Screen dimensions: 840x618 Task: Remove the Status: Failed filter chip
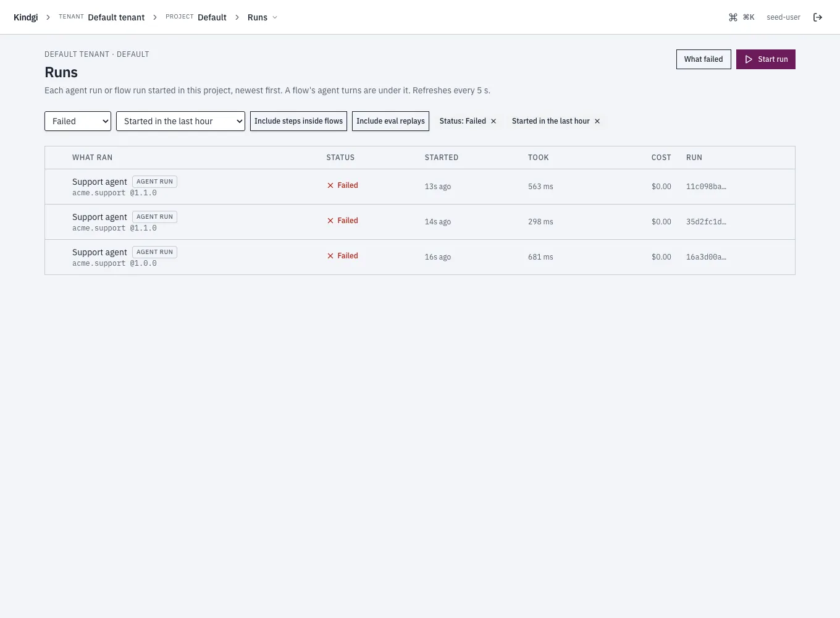pos(493,121)
